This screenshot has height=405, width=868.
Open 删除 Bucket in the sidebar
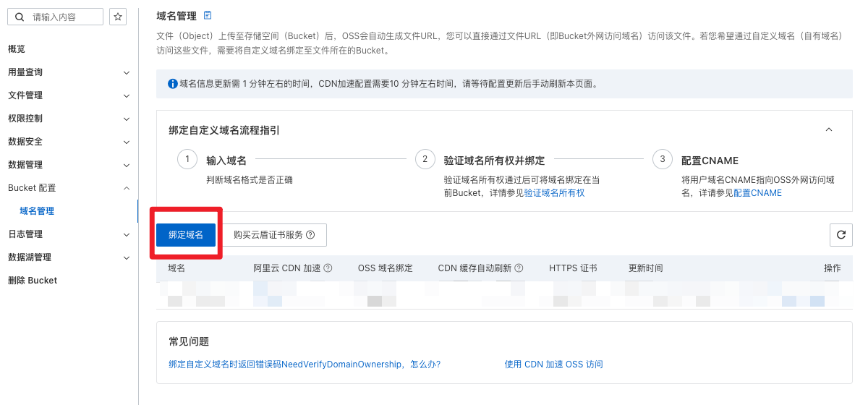pos(33,281)
